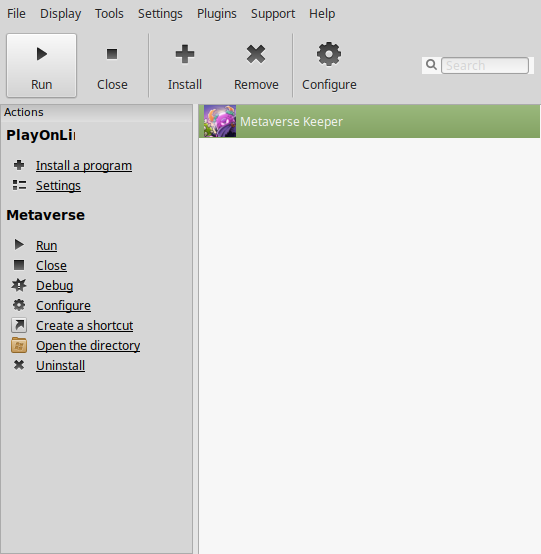Click the gear icon beside sidebar Configure
The height and width of the screenshot is (554, 541).
[x=19, y=305]
